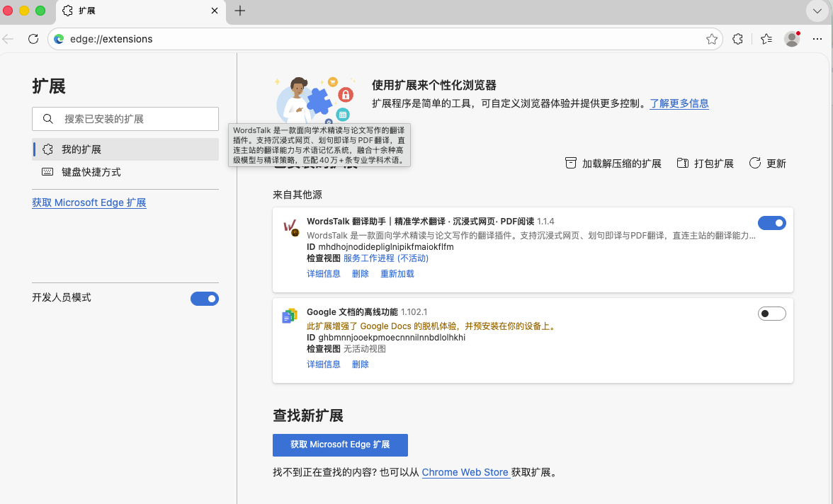The image size is (833, 504).
Task: Open the extensions puzzle toolbar icon
Action: [737, 39]
